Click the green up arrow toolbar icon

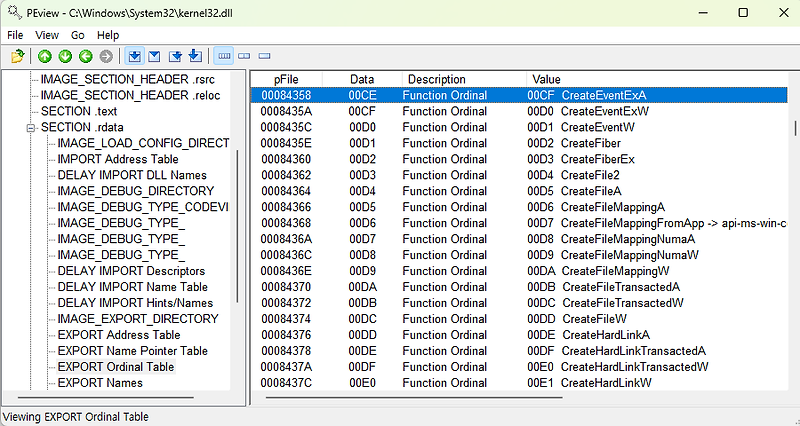pos(45,56)
